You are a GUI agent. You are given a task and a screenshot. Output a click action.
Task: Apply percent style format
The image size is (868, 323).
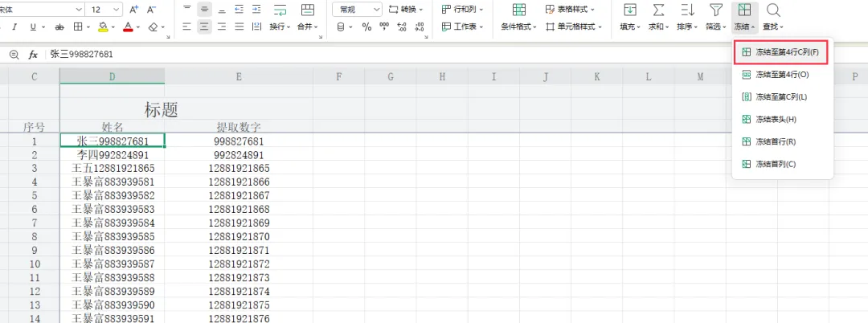366,27
